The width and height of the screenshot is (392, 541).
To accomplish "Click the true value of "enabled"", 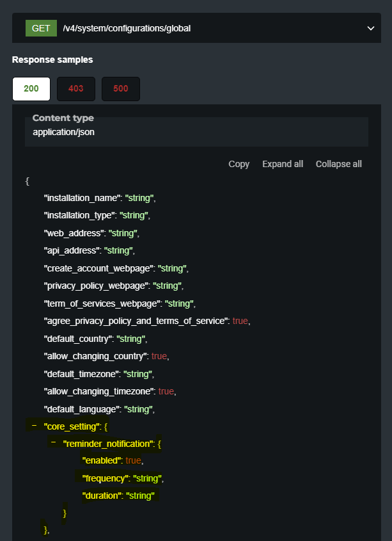I will point(133,460).
